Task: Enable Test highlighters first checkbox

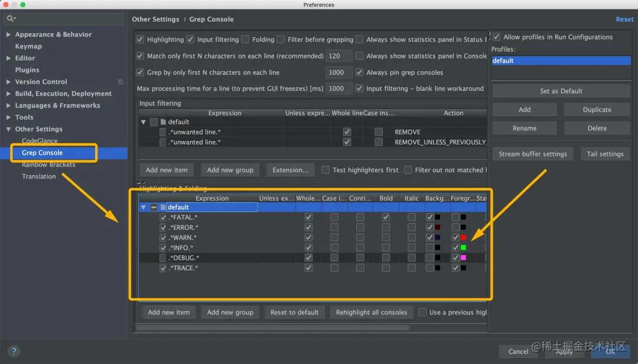Action: 325,170
